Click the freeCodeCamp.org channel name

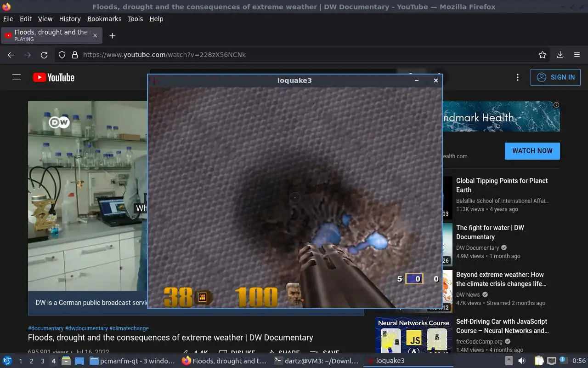click(479, 342)
